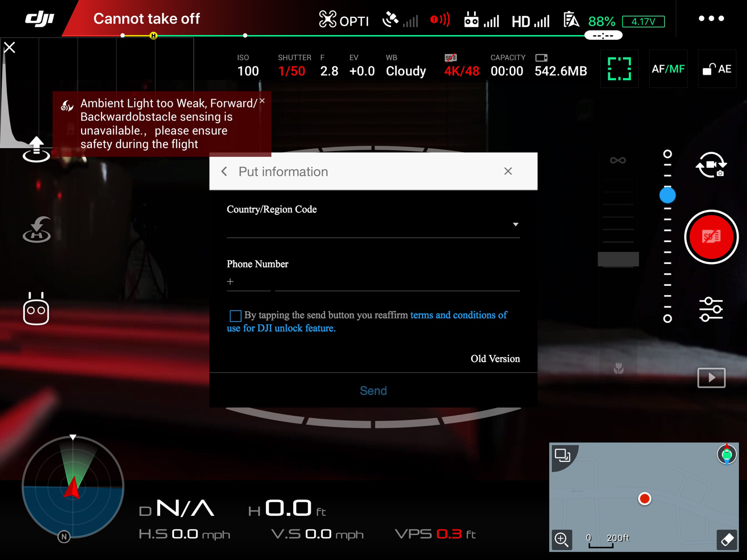
Task: Tap the 542.6MB storage readout
Action: pos(561,66)
